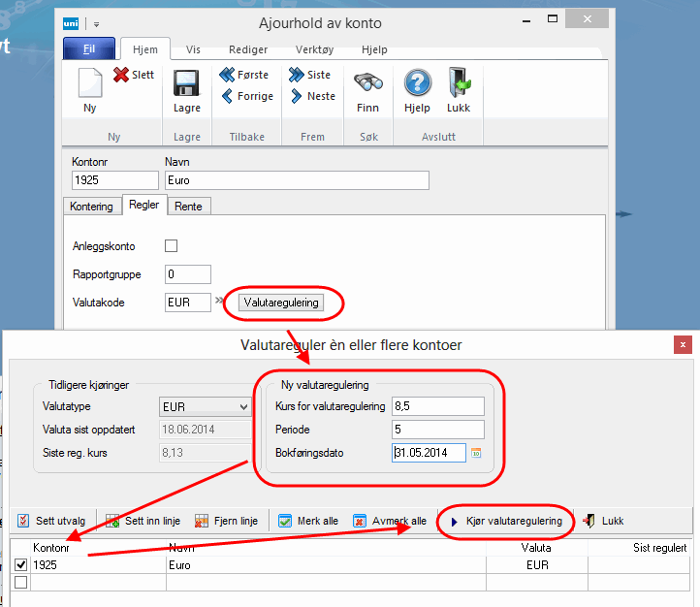The width and height of the screenshot is (700, 607).
Task: Open search with Finn binoculars icon
Action: (x=368, y=84)
